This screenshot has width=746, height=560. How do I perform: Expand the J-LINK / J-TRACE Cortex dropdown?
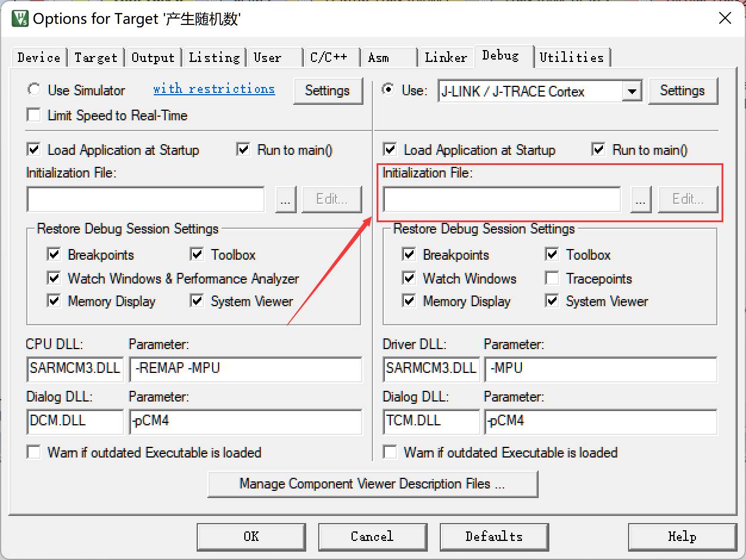pyautogui.click(x=632, y=91)
